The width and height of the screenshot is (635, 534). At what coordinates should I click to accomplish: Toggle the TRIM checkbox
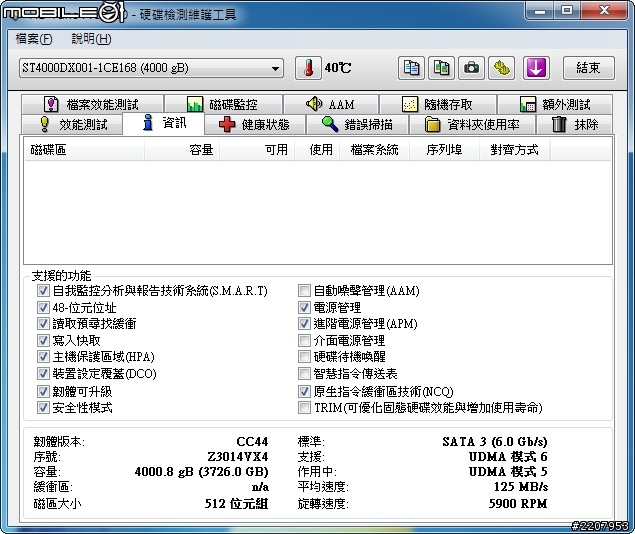[x=304, y=407]
